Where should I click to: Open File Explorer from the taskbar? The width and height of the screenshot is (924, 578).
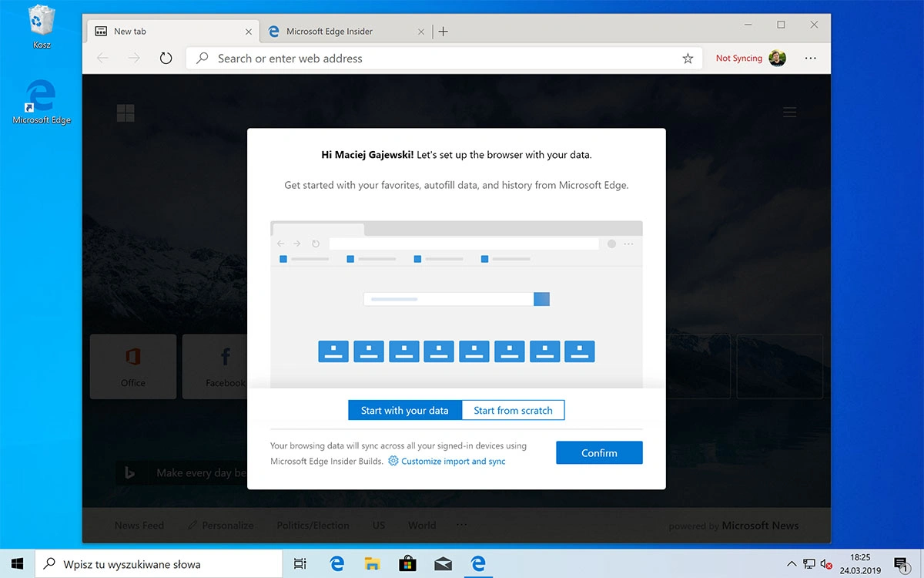[x=372, y=563]
